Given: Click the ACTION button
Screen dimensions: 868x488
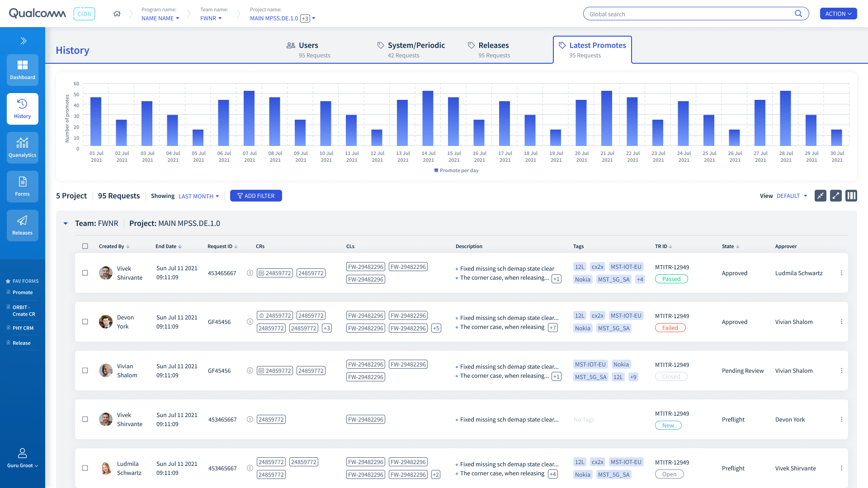Looking at the screenshot, I should [x=838, y=14].
